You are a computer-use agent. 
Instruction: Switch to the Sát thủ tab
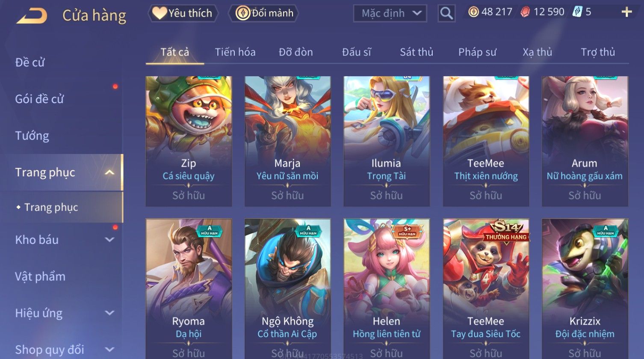(417, 52)
